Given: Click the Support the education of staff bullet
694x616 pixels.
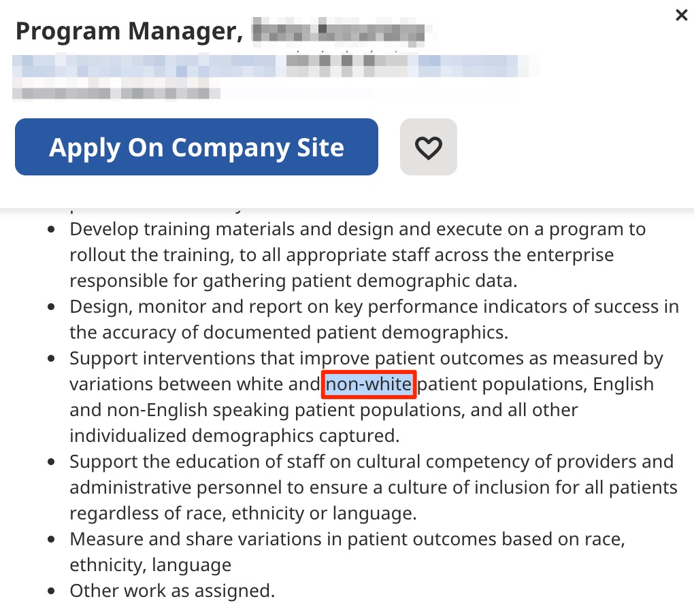Looking at the screenshot, I should click(x=373, y=487).
